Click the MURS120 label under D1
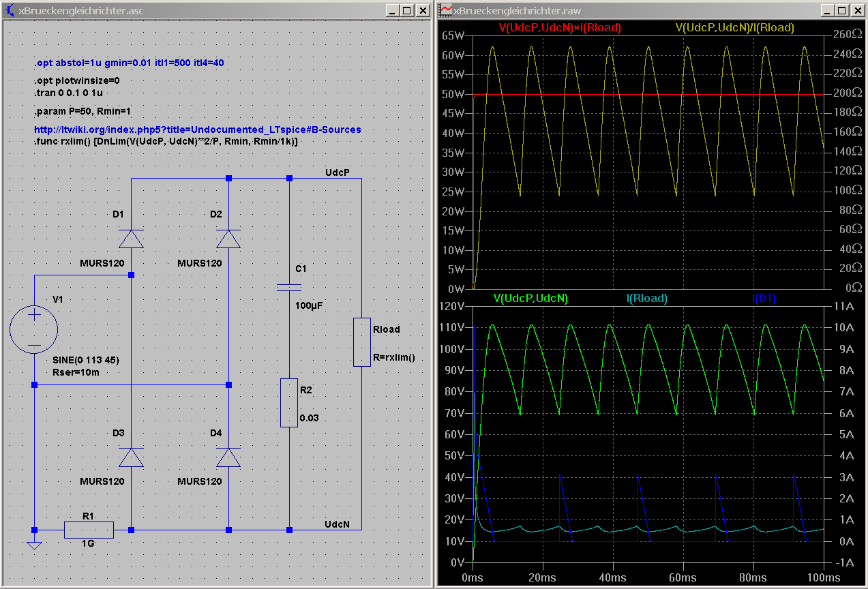Viewport: 868px width, 589px height. tap(102, 263)
